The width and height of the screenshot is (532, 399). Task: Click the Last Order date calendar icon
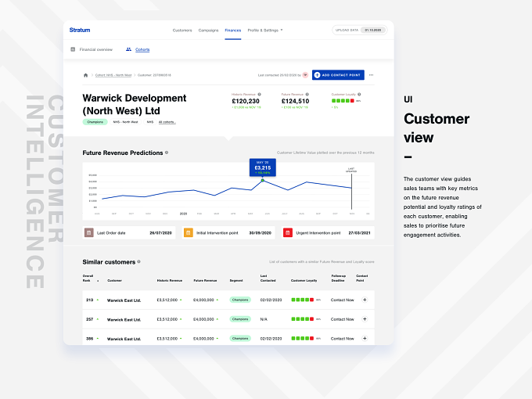89,233
